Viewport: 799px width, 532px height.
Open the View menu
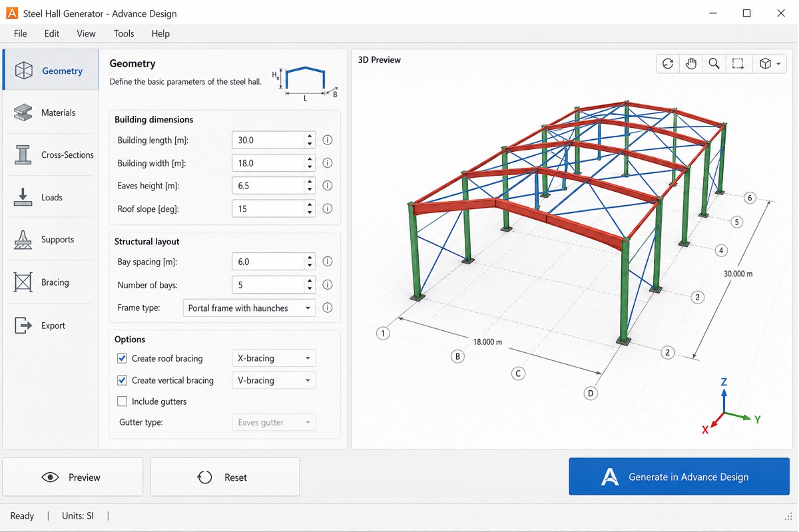click(86, 33)
